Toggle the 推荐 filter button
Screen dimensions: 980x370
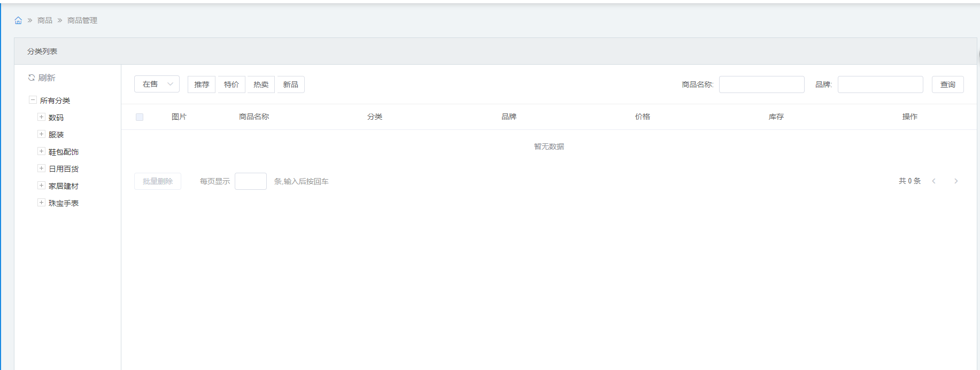202,84
